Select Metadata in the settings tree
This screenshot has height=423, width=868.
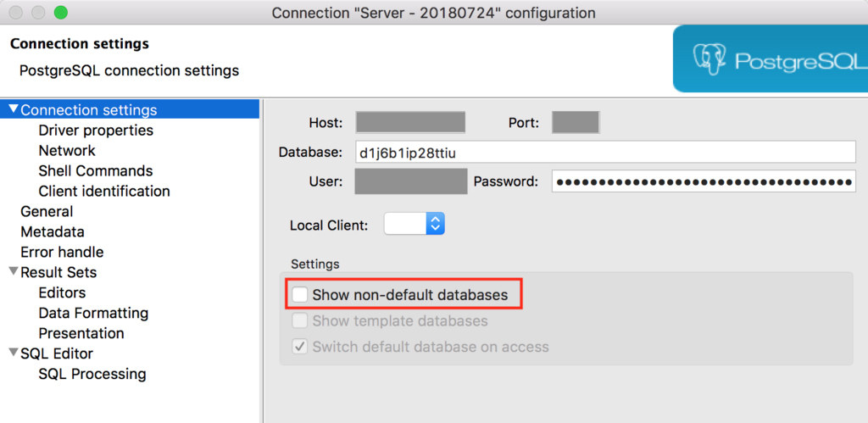point(53,231)
